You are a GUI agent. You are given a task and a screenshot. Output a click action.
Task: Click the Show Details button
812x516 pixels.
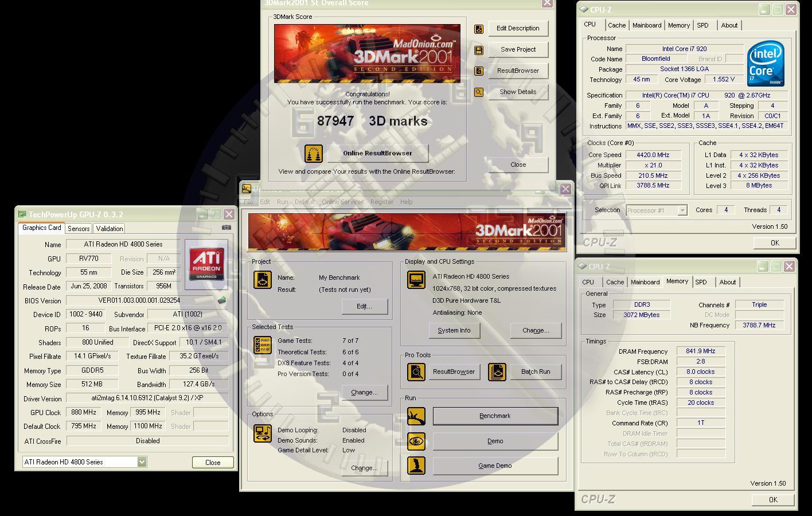tap(518, 92)
